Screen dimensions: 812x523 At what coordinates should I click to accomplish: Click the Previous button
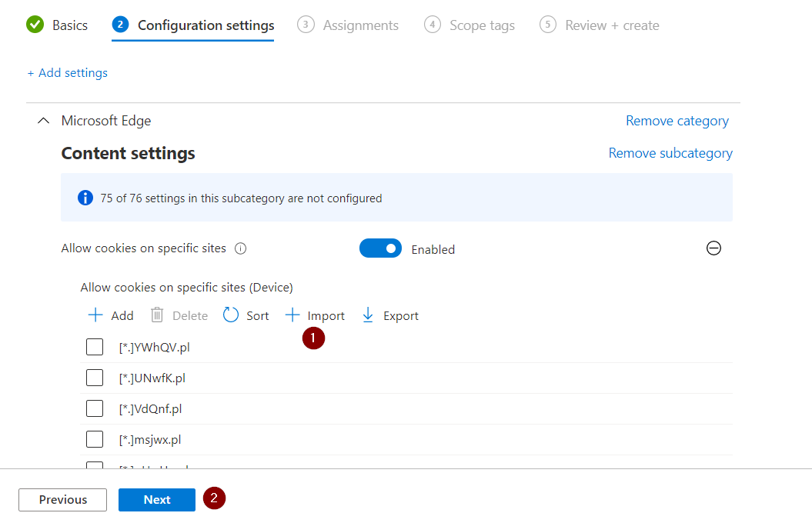tap(62, 500)
